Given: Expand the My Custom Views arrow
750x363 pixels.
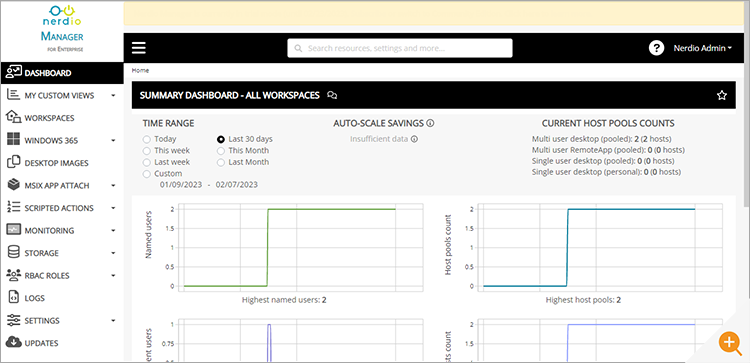Looking at the screenshot, I should (113, 96).
